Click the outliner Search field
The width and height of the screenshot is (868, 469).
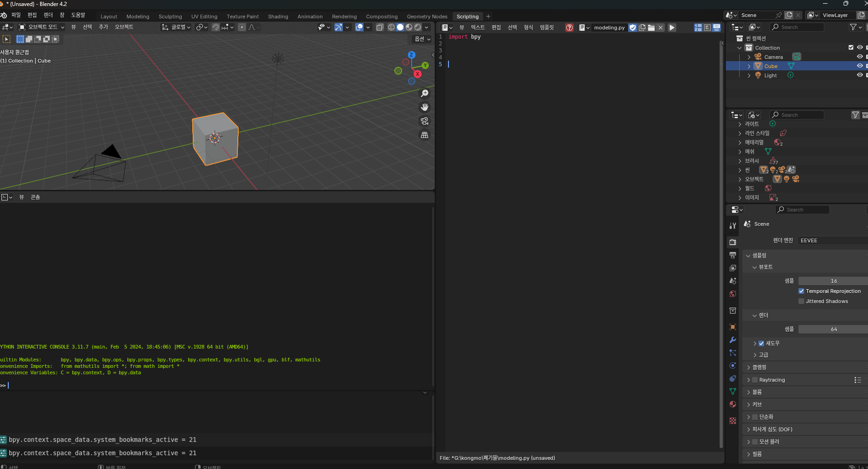click(x=797, y=27)
